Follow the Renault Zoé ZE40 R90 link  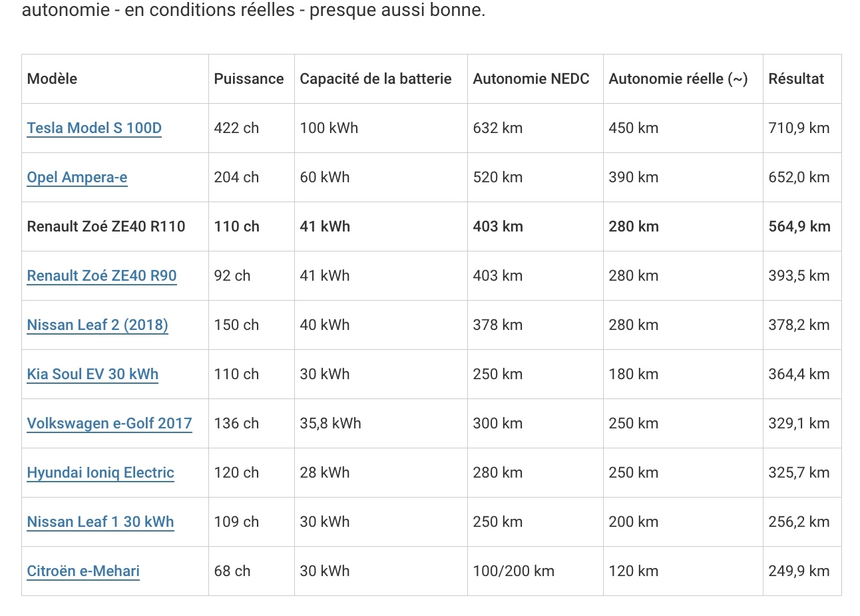101,275
